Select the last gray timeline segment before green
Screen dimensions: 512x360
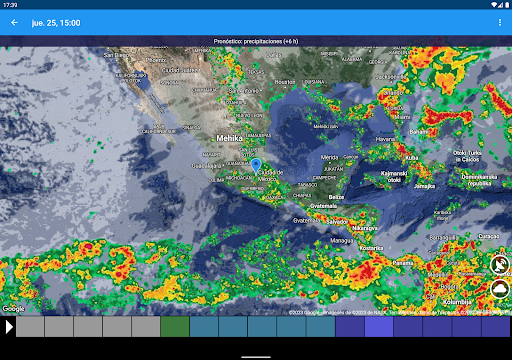click(146, 326)
